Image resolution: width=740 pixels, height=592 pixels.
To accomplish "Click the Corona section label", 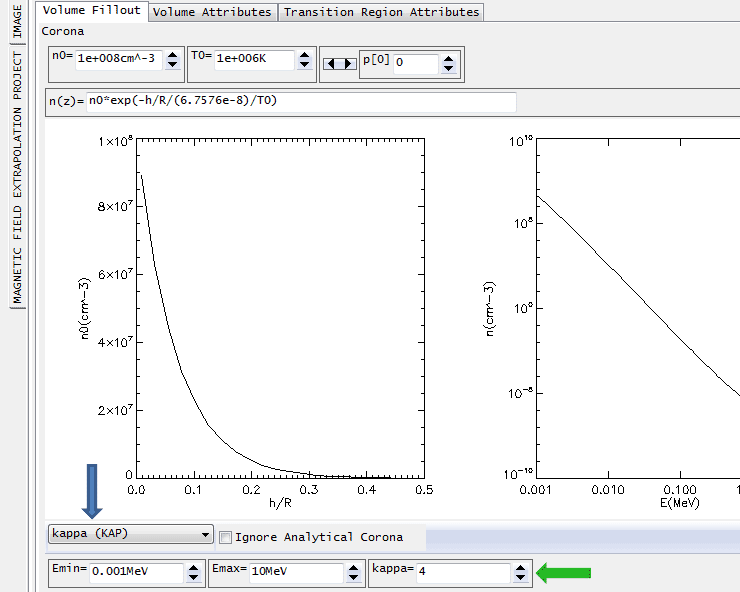I will pyautogui.click(x=63, y=32).
